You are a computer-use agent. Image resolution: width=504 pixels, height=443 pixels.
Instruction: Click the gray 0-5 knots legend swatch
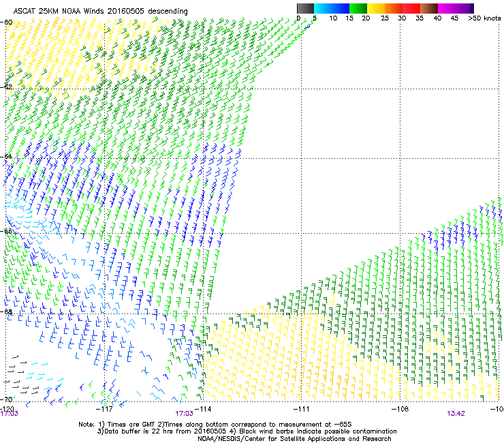pyautogui.click(x=305, y=8)
